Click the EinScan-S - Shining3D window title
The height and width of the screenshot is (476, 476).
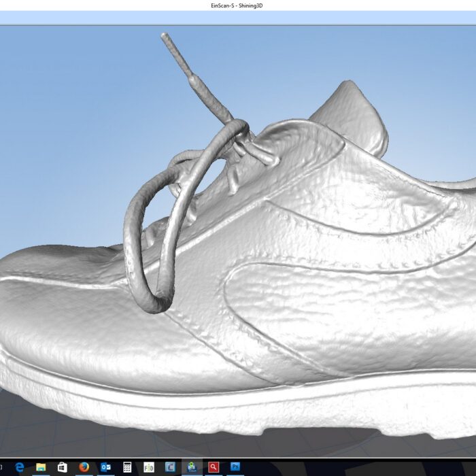click(237, 5)
